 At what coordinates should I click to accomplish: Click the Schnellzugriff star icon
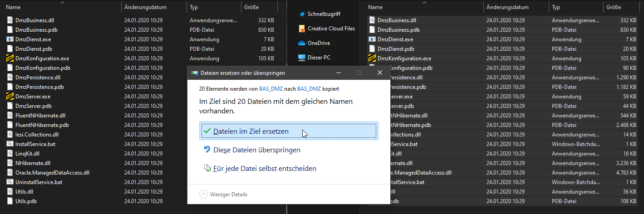click(302, 14)
